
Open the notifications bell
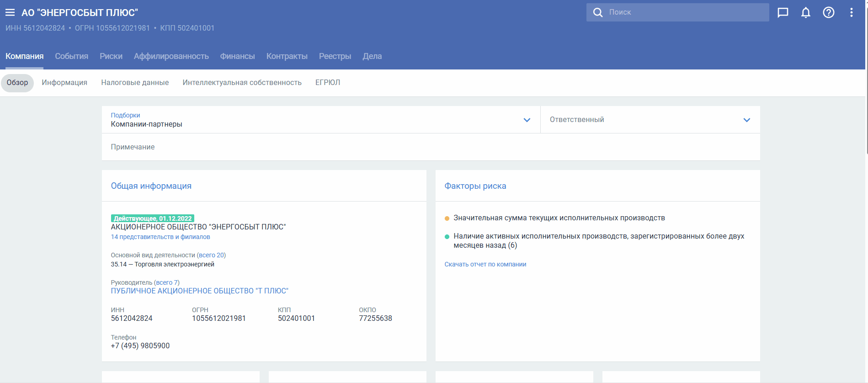pyautogui.click(x=805, y=12)
